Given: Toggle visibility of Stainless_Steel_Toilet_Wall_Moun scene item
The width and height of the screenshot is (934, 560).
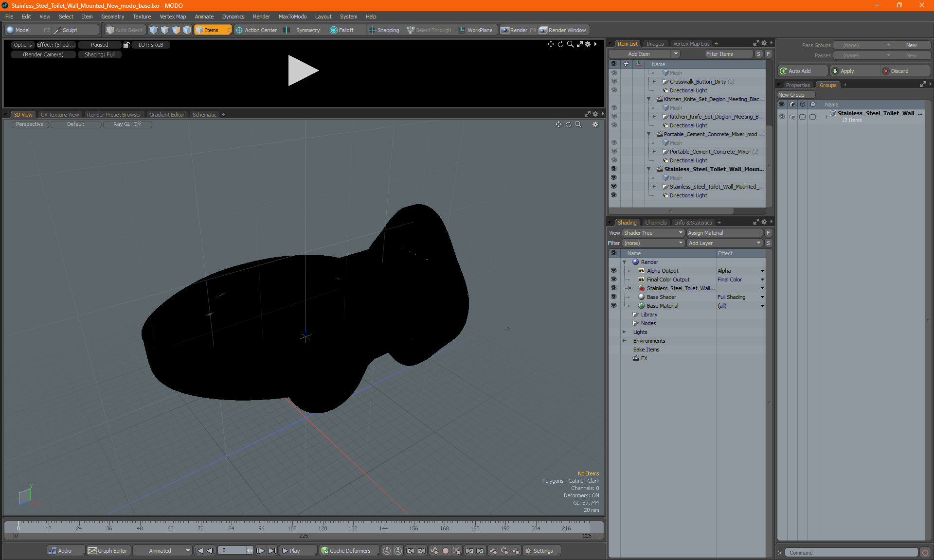Looking at the screenshot, I should pyautogui.click(x=613, y=169).
